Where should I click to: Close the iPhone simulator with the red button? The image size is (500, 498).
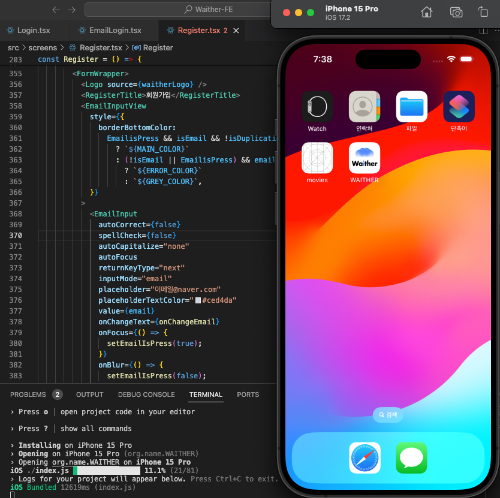(286, 13)
